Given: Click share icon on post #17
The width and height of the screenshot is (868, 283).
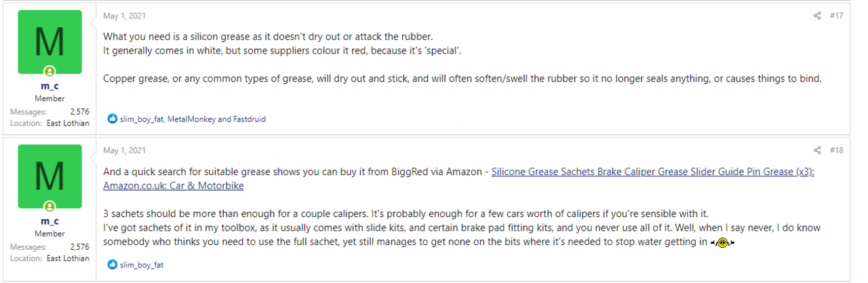Looking at the screenshot, I should tap(817, 16).
